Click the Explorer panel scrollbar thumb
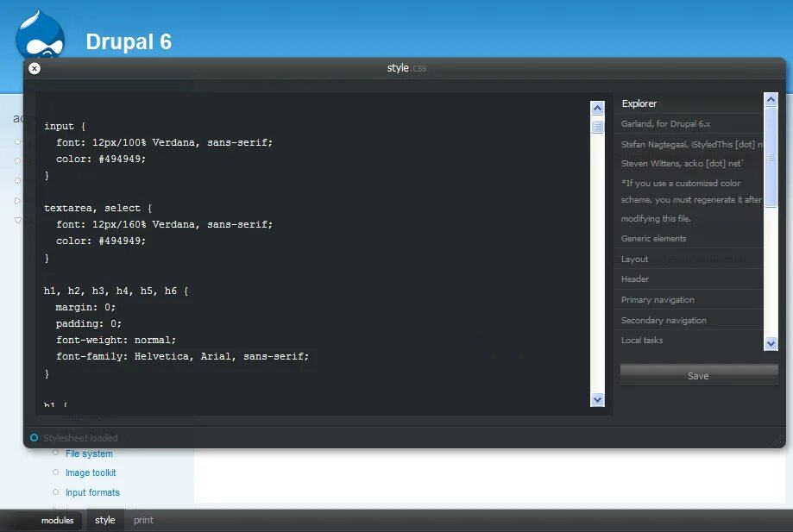Viewport: 793px width, 532px height. click(x=771, y=157)
